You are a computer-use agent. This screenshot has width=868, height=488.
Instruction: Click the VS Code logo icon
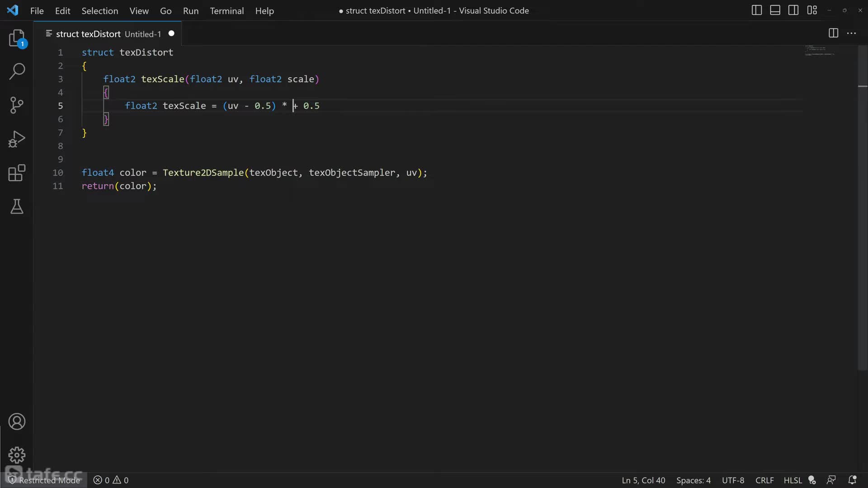click(x=13, y=10)
